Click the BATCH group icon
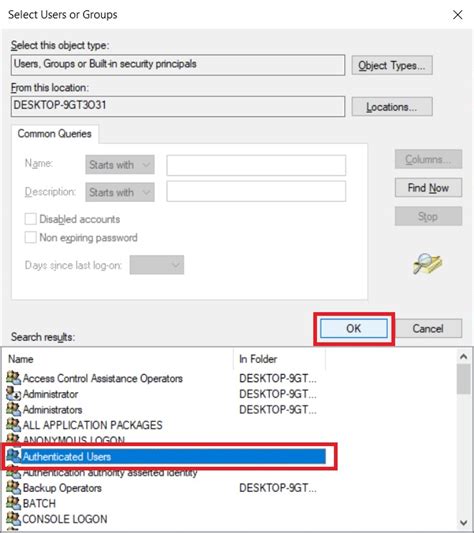 (14, 503)
